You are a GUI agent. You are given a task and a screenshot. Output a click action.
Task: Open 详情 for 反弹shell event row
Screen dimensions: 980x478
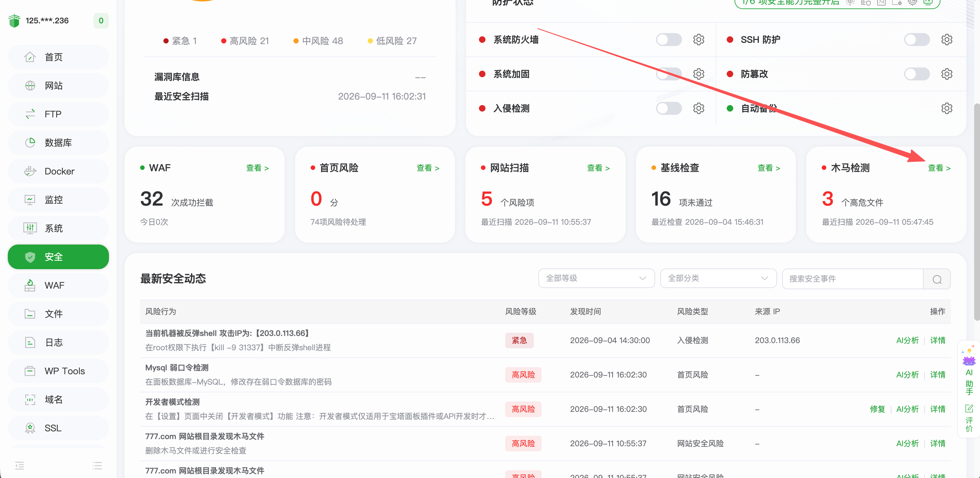938,341
